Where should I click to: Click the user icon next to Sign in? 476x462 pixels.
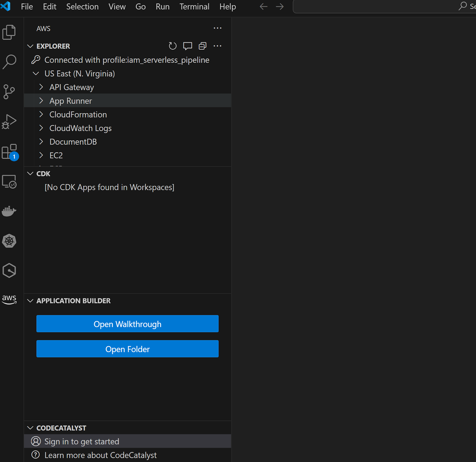tap(36, 441)
